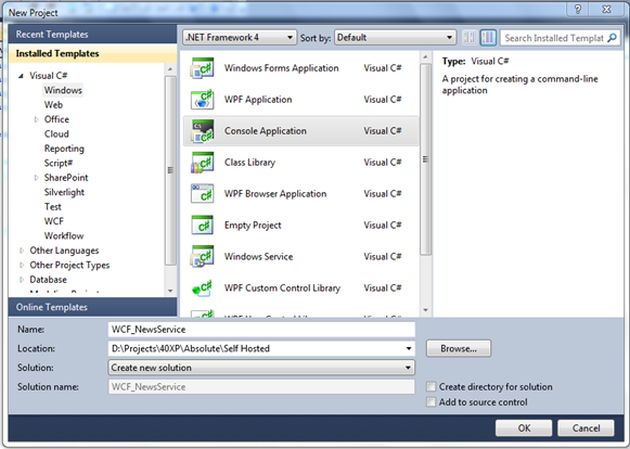Expand the Other Project Types node
The image size is (630, 449).
pos(22,265)
